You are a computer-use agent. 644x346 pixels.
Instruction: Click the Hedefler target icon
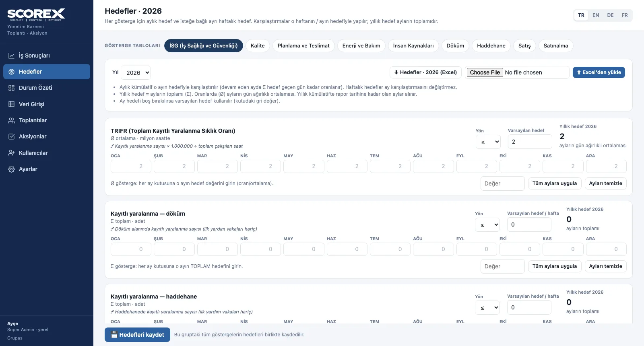pos(12,72)
